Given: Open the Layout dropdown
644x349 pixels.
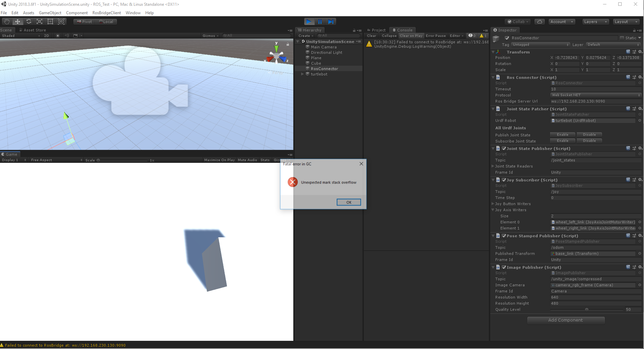Looking at the screenshot, I should tap(626, 21).
